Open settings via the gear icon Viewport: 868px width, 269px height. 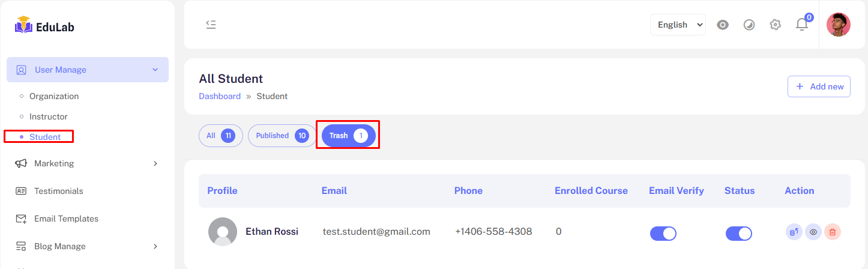pos(776,25)
